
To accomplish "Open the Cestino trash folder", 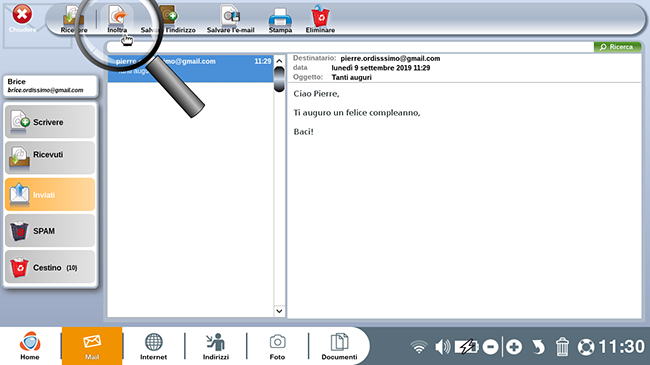I will tap(50, 267).
